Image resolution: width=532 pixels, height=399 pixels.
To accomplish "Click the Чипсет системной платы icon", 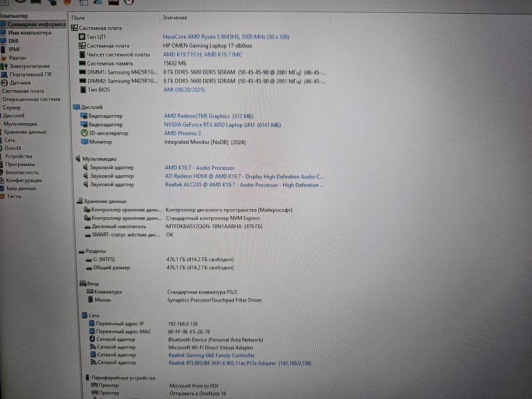I will point(82,54).
